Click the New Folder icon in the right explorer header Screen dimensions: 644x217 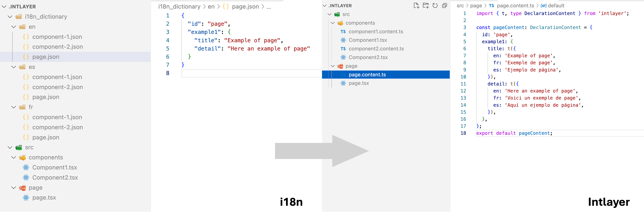pos(426,6)
